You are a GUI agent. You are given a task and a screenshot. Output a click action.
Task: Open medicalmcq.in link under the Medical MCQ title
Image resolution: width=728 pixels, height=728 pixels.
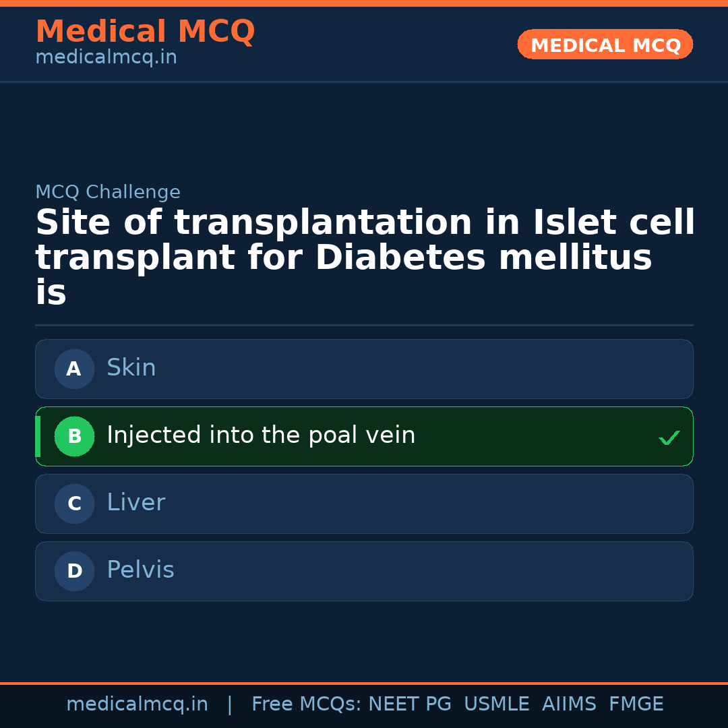(106, 58)
